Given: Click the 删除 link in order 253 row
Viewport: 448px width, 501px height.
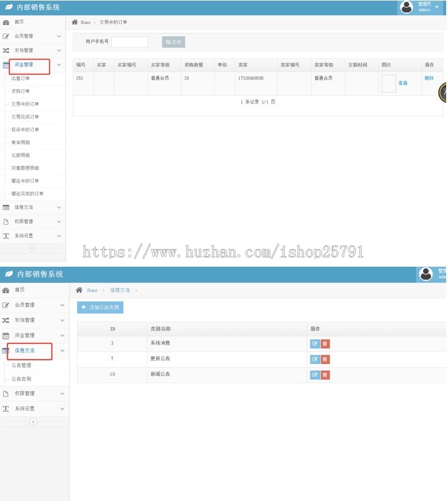Looking at the screenshot, I should click(429, 78).
